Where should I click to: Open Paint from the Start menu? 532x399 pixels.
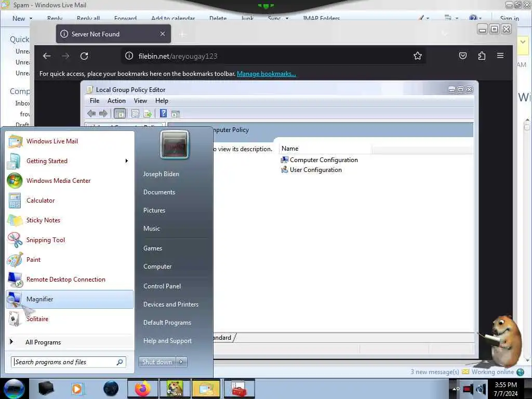[x=70, y=260]
